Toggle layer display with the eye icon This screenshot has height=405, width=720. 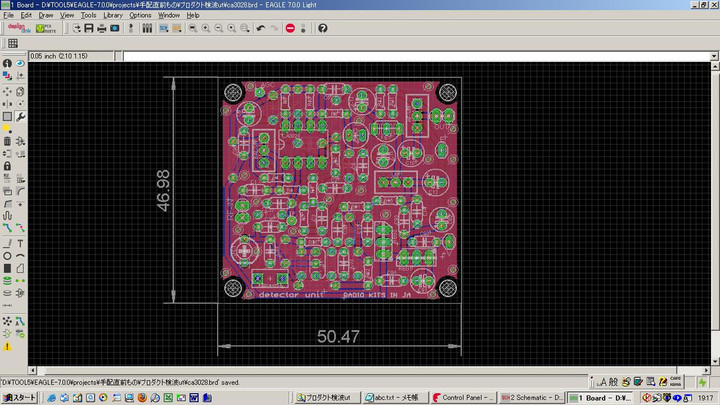20,64
